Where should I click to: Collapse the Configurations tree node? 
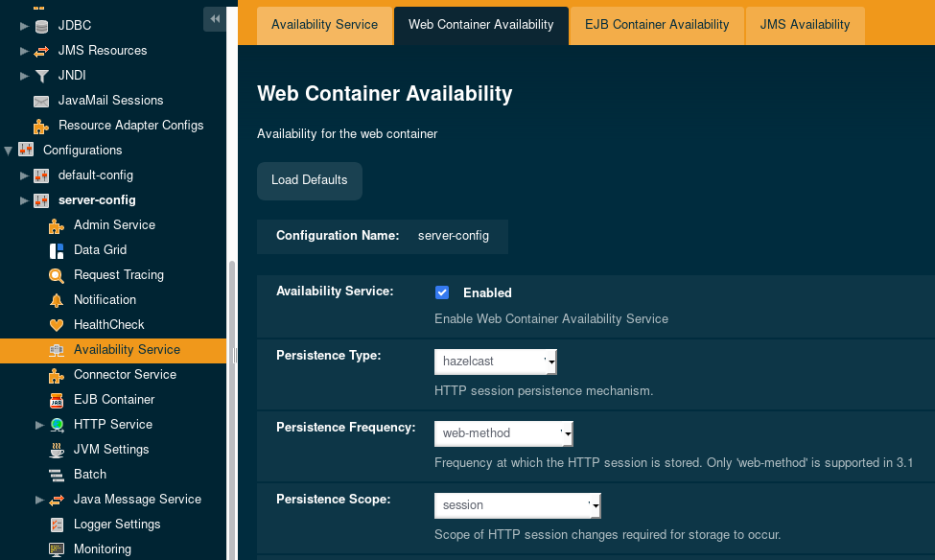pos(9,151)
